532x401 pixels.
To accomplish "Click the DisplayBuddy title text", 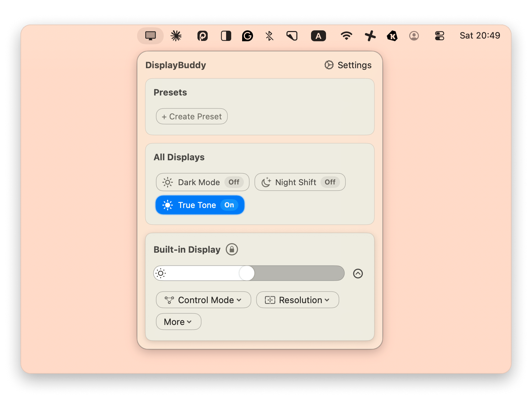I will [176, 65].
